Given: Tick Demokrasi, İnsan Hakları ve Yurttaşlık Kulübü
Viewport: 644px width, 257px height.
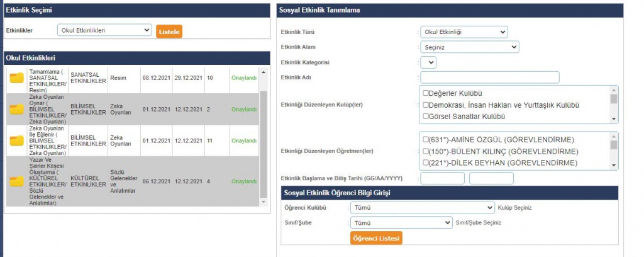Looking at the screenshot, I should [426, 105].
